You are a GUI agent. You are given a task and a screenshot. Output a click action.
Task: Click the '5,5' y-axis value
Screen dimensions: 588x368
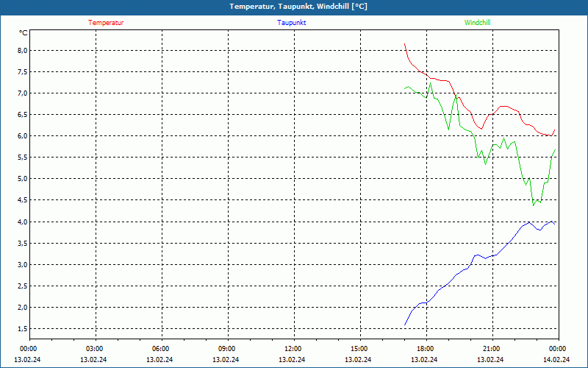click(x=23, y=158)
